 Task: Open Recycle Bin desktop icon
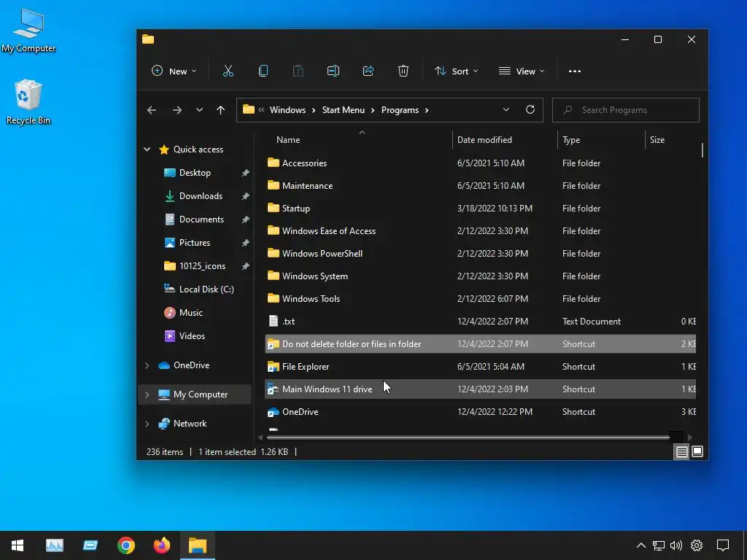pos(28,102)
